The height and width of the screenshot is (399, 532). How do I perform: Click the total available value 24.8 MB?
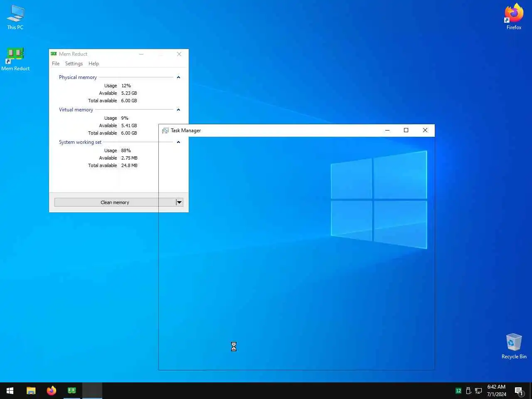tap(129, 165)
